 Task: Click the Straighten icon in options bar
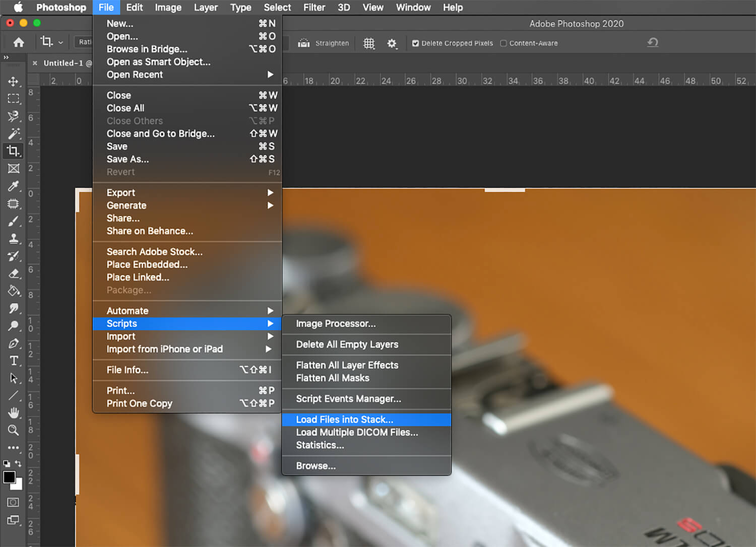pos(303,43)
